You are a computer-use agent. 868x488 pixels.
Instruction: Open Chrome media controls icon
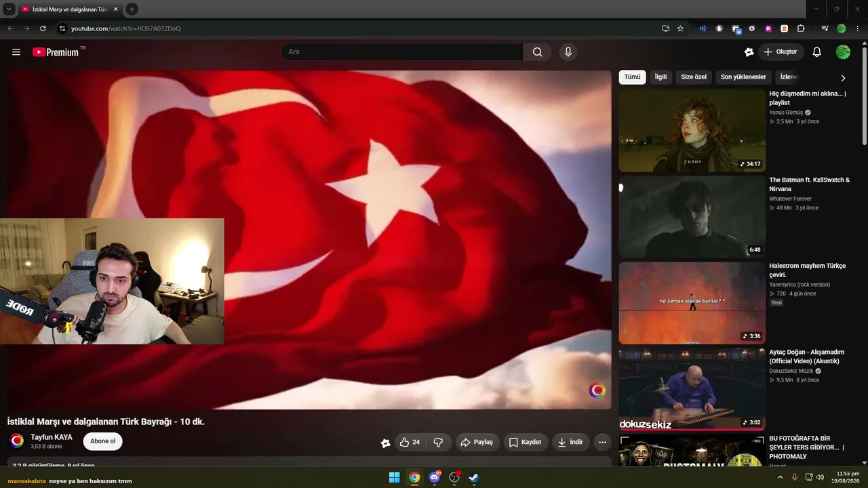[x=825, y=28]
